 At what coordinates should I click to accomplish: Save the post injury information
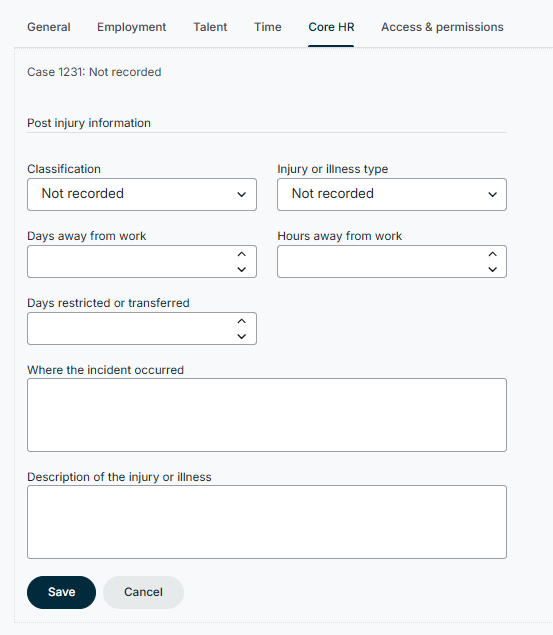coord(62,592)
